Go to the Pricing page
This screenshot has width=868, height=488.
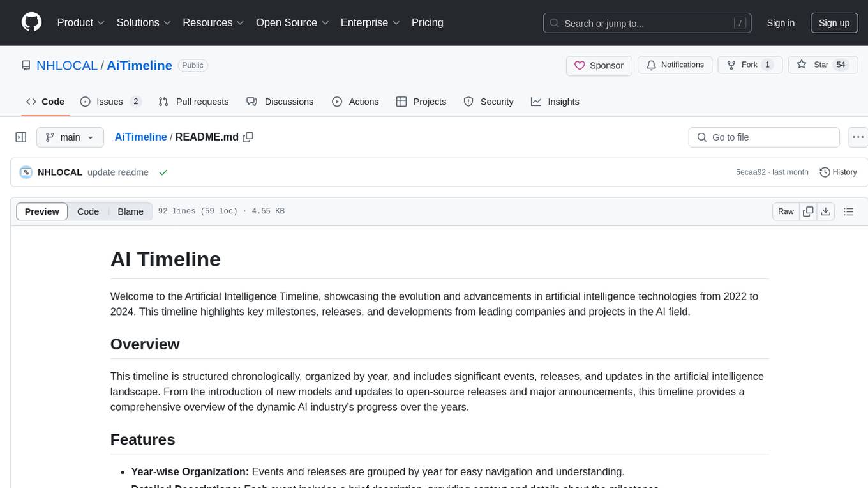(x=428, y=22)
